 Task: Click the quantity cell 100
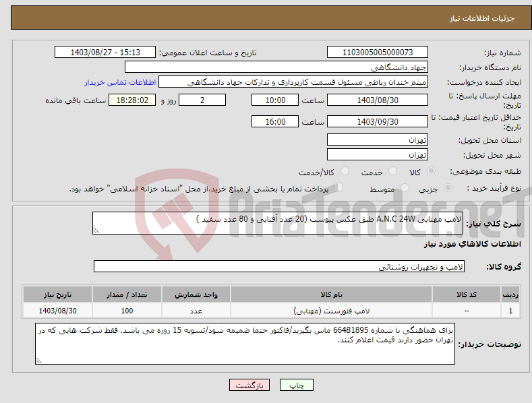point(127,311)
